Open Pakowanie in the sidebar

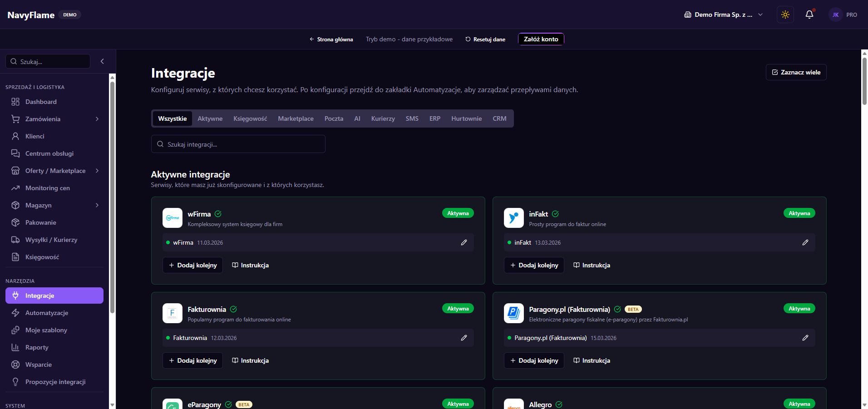[54, 222]
